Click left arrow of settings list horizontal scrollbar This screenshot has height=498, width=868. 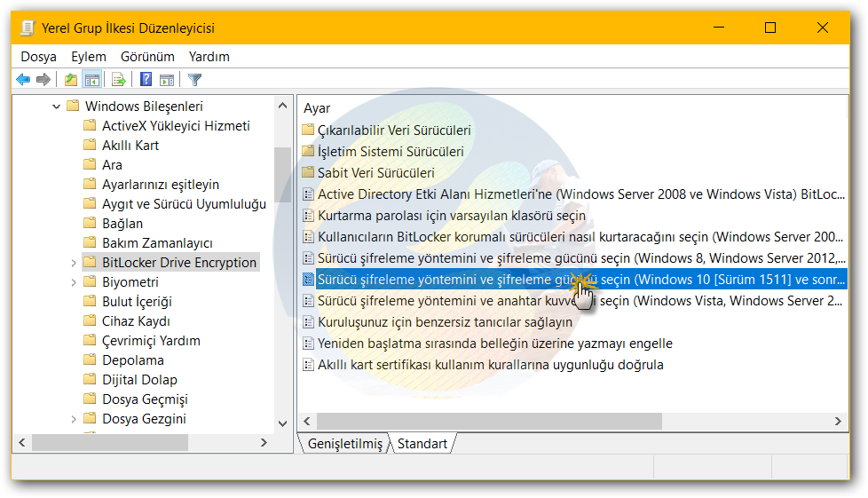(x=307, y=421)
